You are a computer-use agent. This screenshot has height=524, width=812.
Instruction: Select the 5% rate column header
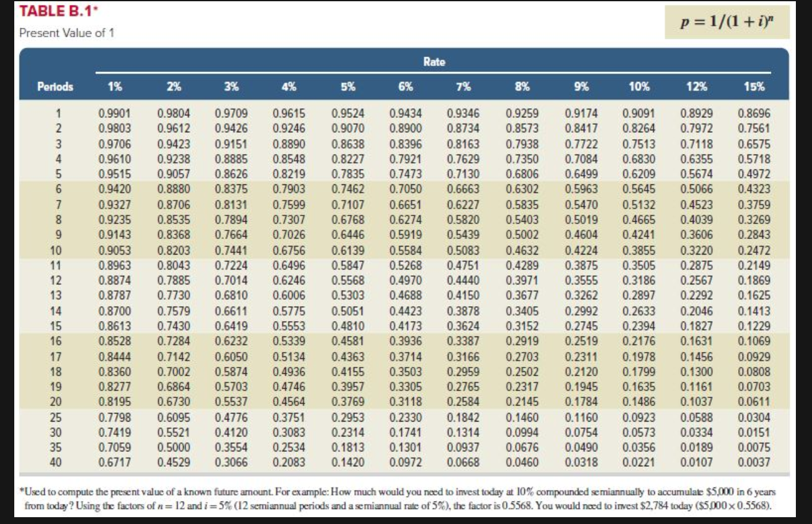(347, 87)
